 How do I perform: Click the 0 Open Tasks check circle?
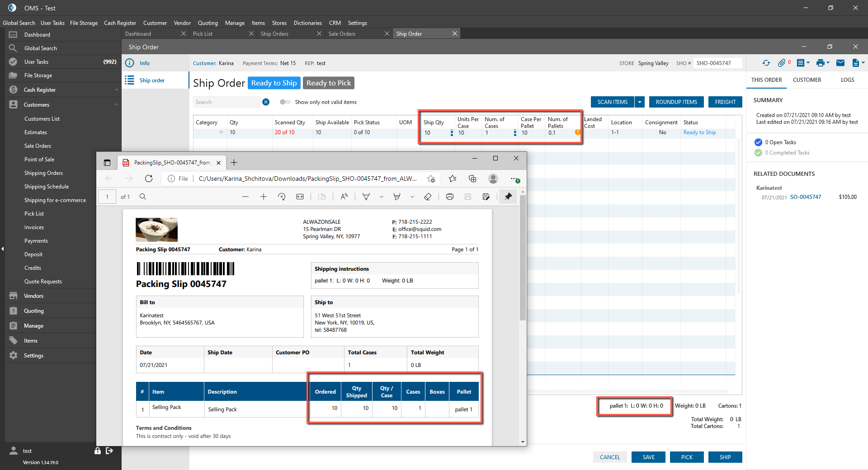click(758, 142)
